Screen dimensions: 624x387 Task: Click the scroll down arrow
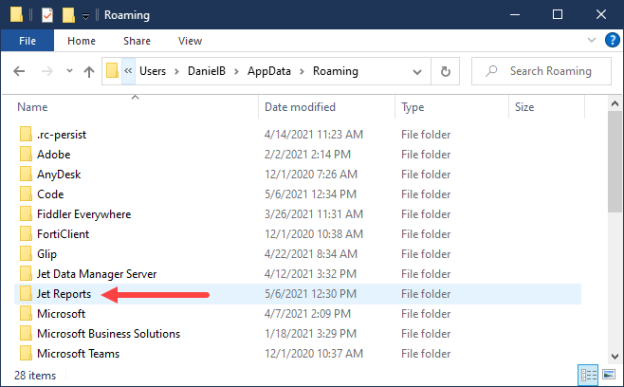coord(615,356)
